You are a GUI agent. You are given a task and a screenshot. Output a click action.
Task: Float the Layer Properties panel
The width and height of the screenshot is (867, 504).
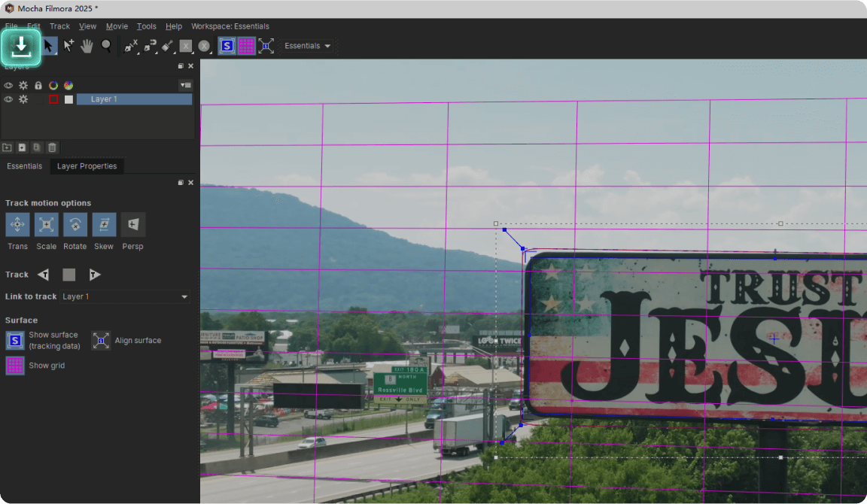pos(181,182)
